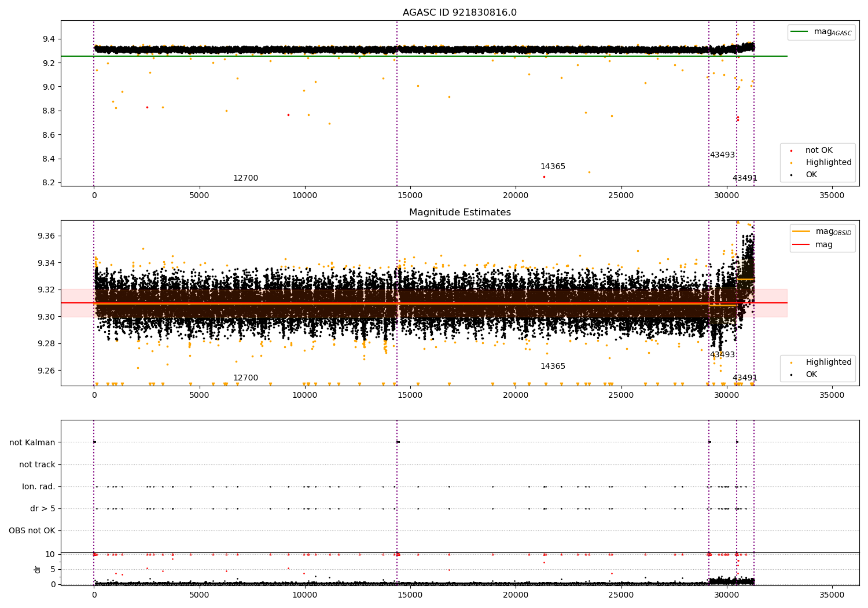868x608 pixels.
Task: Select annotation '43491' in Magnitude Estimates plot
Action: pos(745,378)
